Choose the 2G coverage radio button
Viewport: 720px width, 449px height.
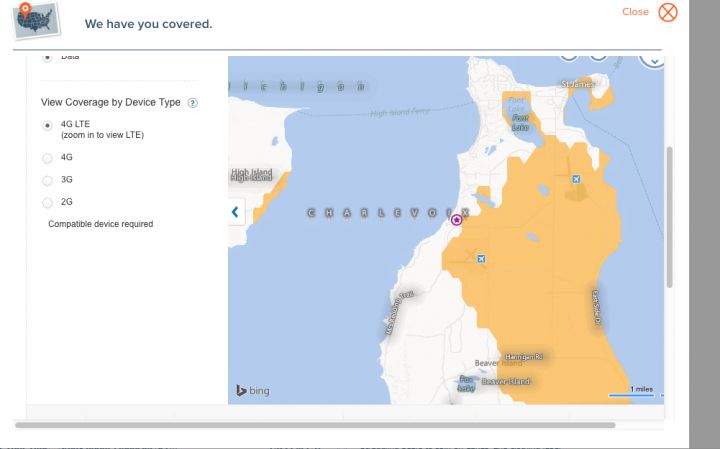point(47,202)
